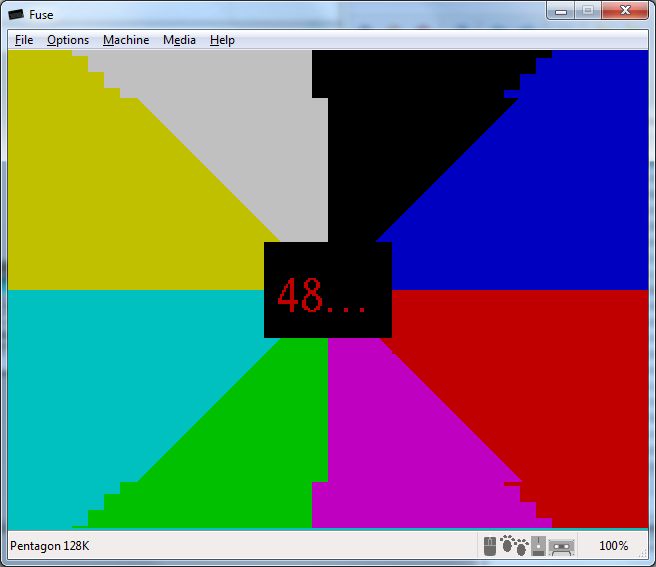This screenshot has width=656, height=567.
Task: Open the Help menu
Action: 222,40
